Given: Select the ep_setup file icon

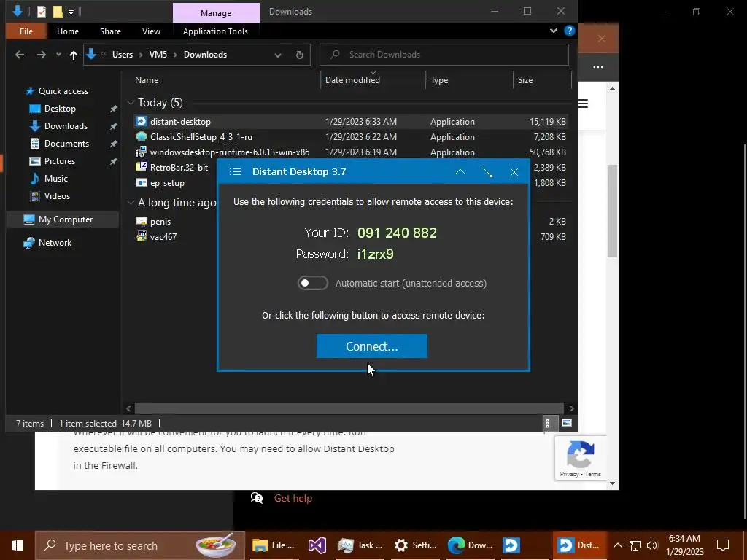Looking at the screenshot, I should (x=142, y=182).
